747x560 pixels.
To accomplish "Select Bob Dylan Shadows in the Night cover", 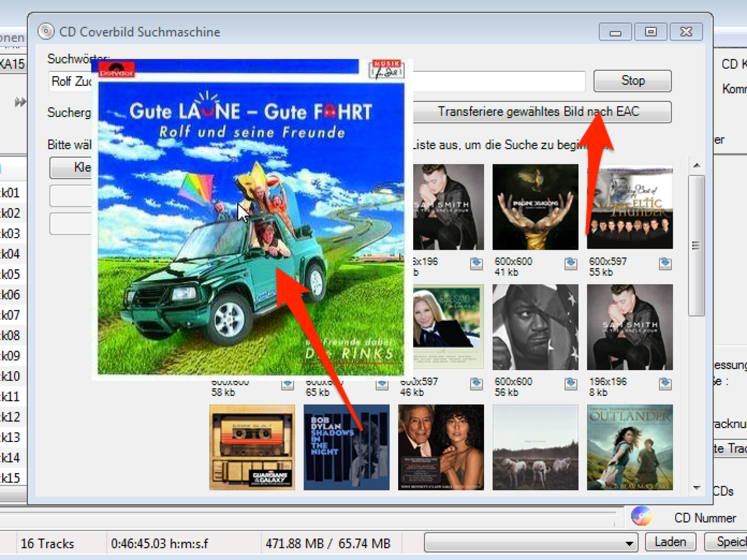I will pos(346,447).
